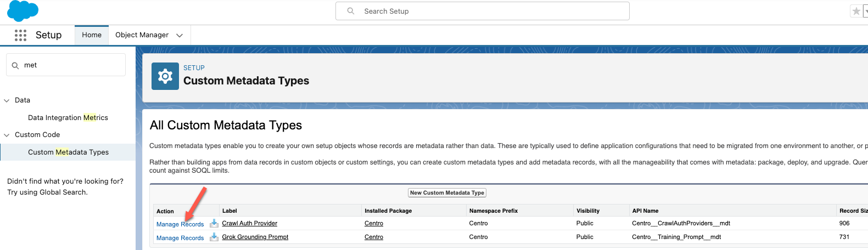Click the Custom Metadata Types gear icon
The image size is (868, 250).
pyautogui.click(x=165, y=76)
